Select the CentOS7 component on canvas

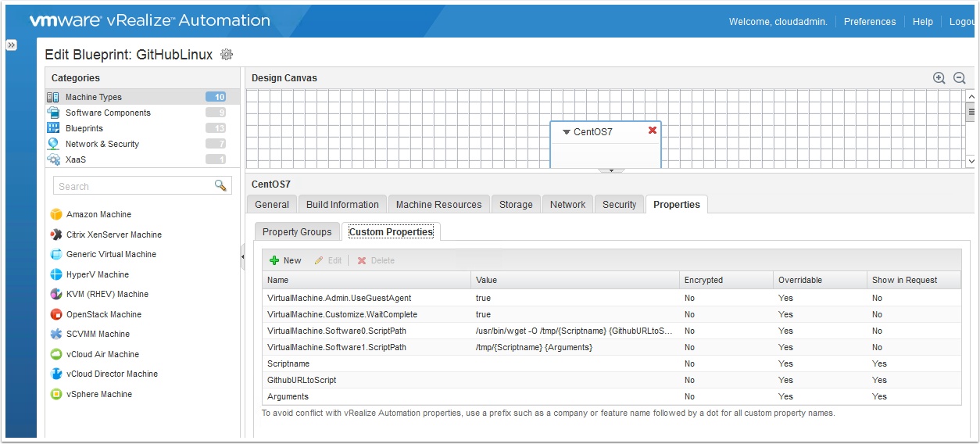606,145
